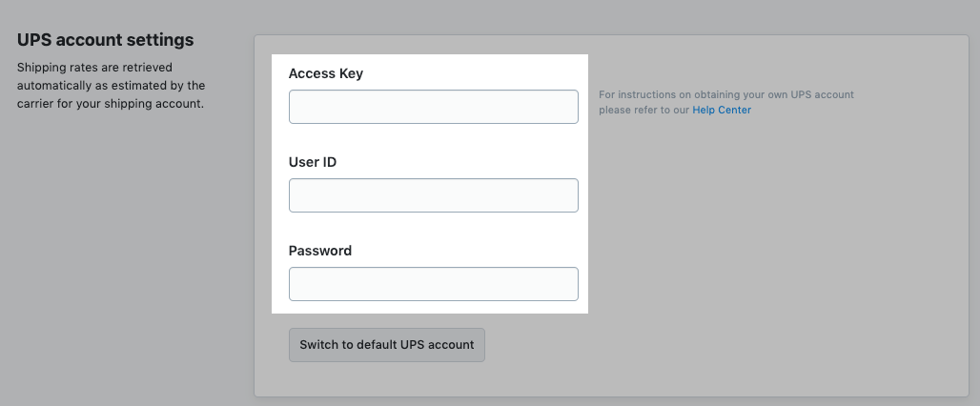980x406 pixels.
Task: Open the Help Center link
Action: [722, 111]
